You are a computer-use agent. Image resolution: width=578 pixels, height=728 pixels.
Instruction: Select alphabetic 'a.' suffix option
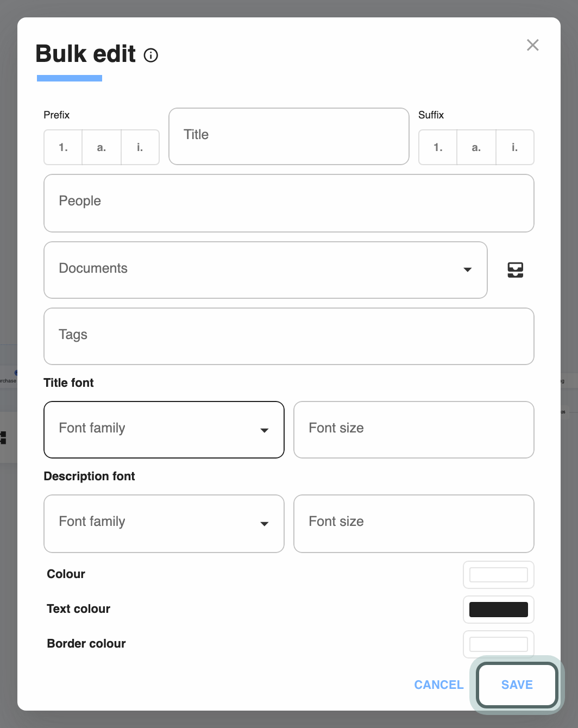point(476,147)
